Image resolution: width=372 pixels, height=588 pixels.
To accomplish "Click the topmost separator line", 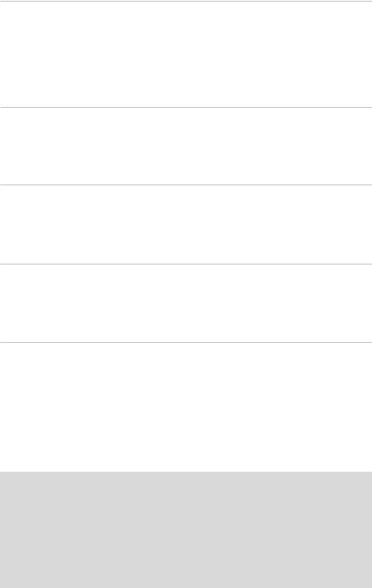I will [x=186, y=2].
